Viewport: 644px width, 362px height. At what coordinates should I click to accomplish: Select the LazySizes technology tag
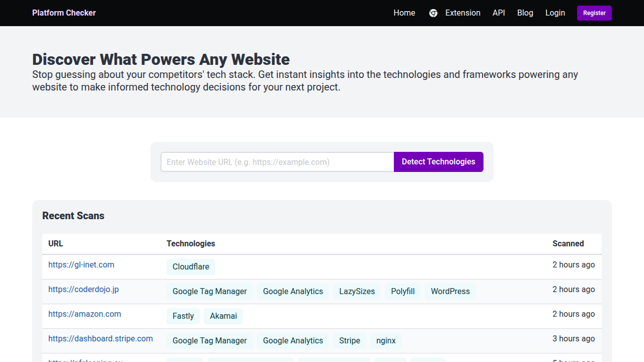point(357,292)
